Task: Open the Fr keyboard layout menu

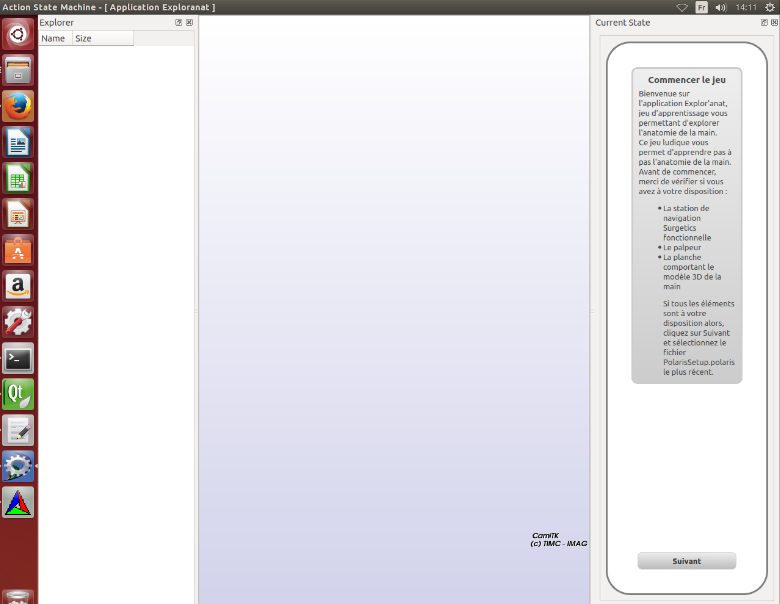Action: 701,7
